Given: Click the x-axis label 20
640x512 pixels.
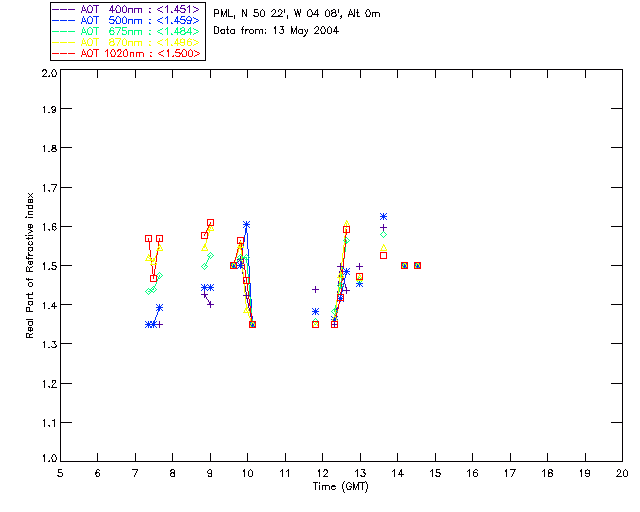Looking at the screenshot, I should coord(622,473).
